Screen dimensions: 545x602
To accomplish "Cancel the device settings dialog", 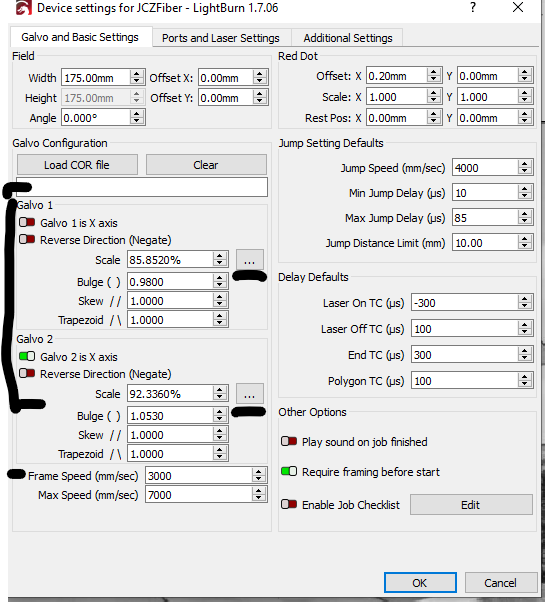I will click(x=500, y=583).
